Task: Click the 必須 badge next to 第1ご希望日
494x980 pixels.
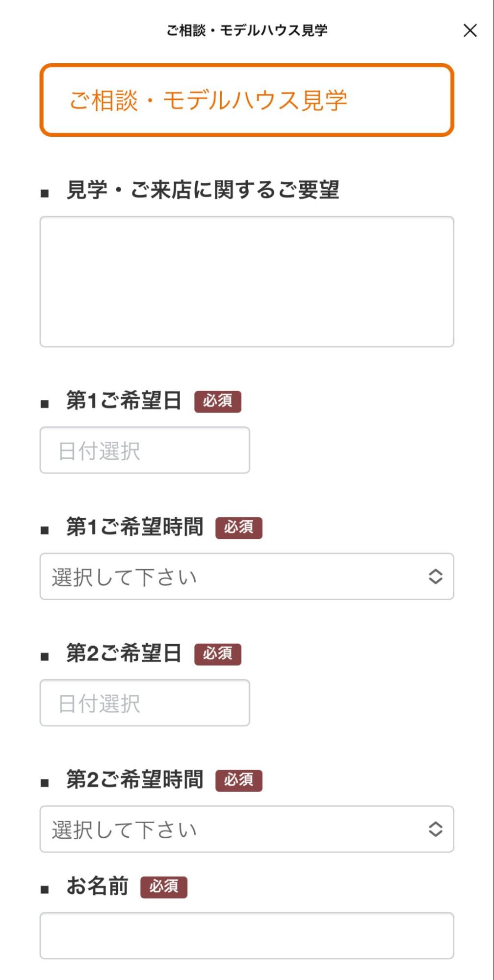Action: click(x=218, y=402)
